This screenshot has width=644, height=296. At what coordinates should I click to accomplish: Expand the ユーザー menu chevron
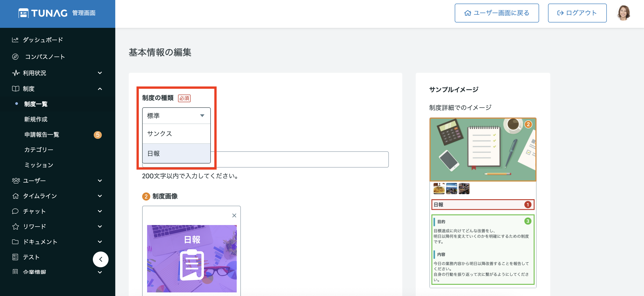(x=100, y=181)
